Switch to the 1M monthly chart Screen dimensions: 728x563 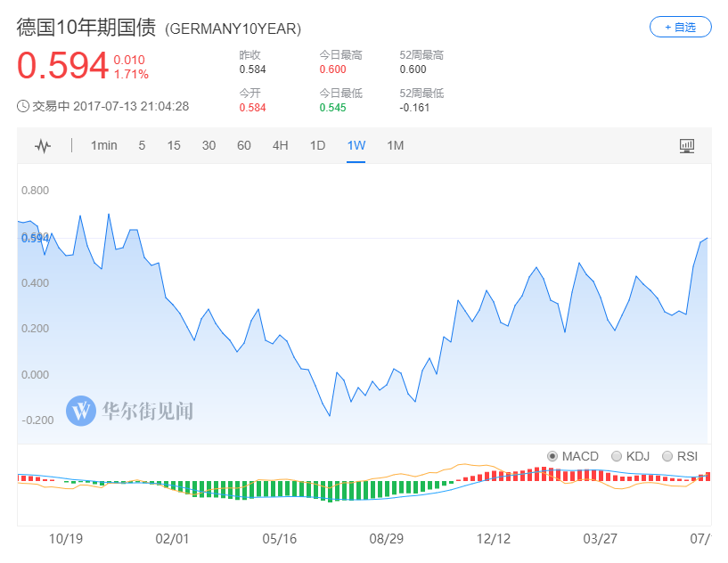[395, 146]
